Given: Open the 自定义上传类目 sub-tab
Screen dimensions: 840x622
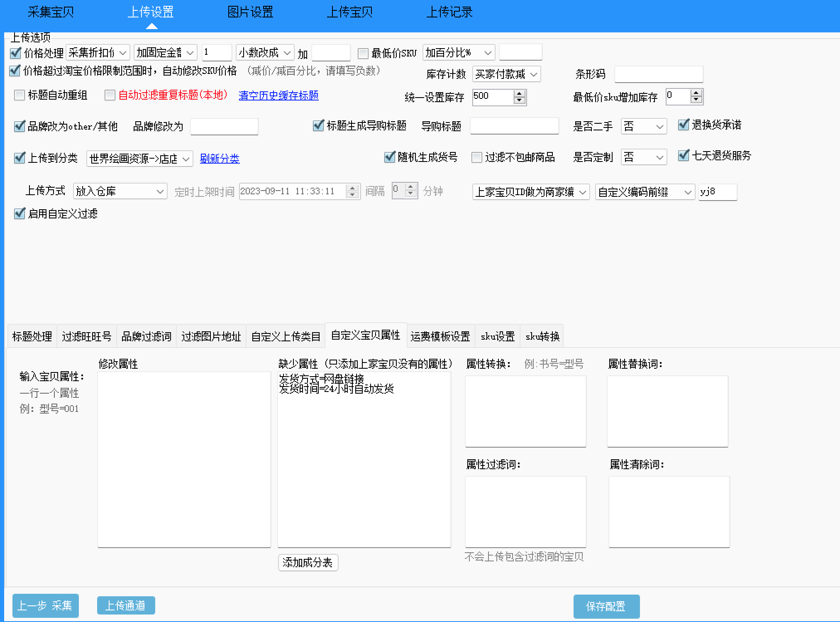Looking at the screenshot, I should pyautogui.click(x=286, y=336).
